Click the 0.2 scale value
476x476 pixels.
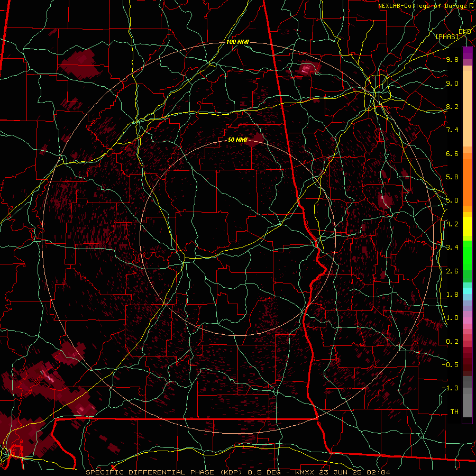[452, 342]
